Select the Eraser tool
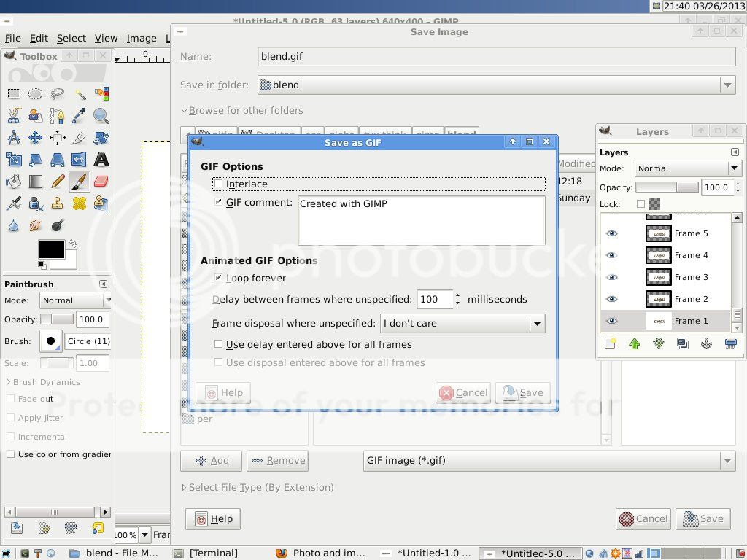This screenshot has height=560, width=747. point(101,182)
